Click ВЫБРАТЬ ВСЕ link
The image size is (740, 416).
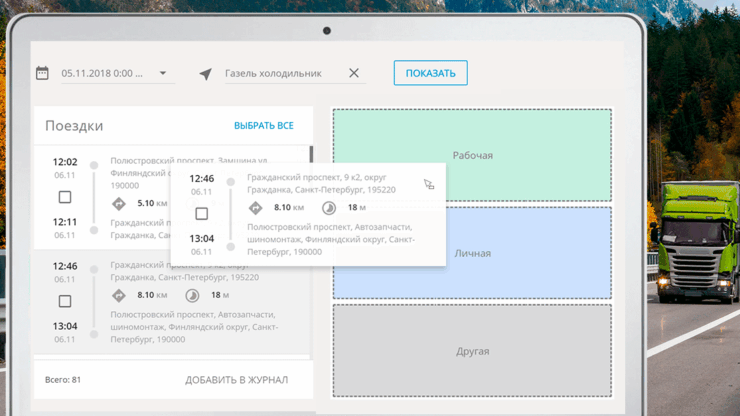264,126
